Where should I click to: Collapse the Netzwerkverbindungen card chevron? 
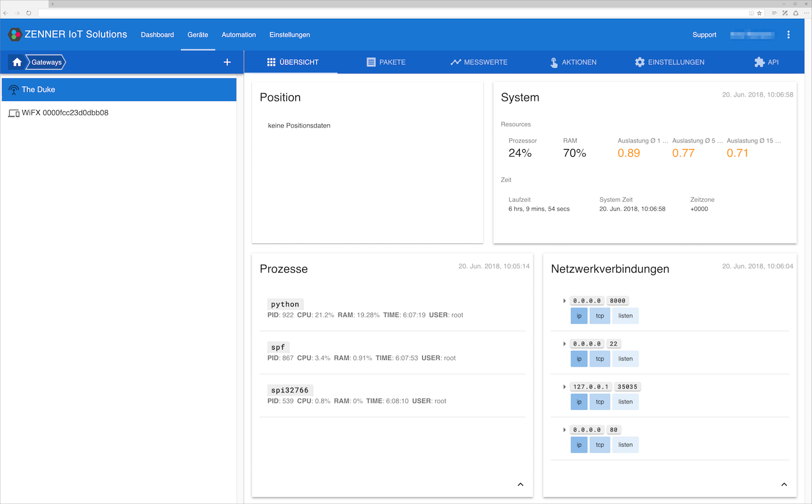click(784, 484)
